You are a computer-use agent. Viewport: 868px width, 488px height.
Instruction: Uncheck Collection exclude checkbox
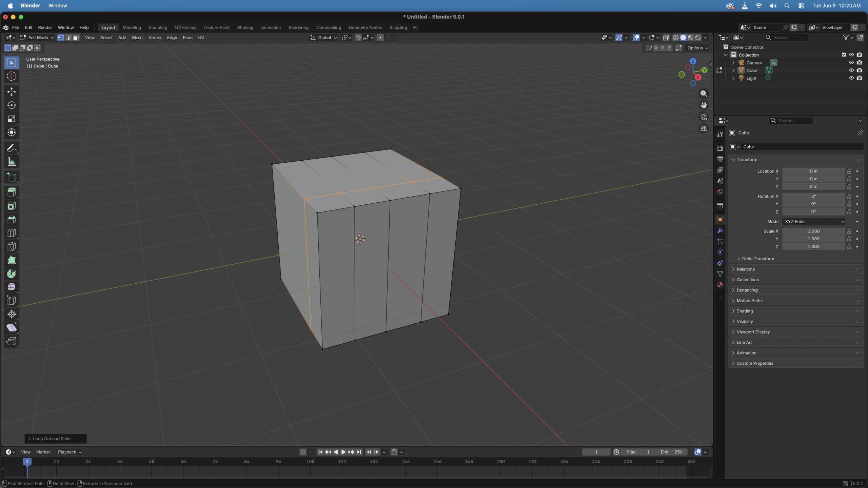(844, 55)
